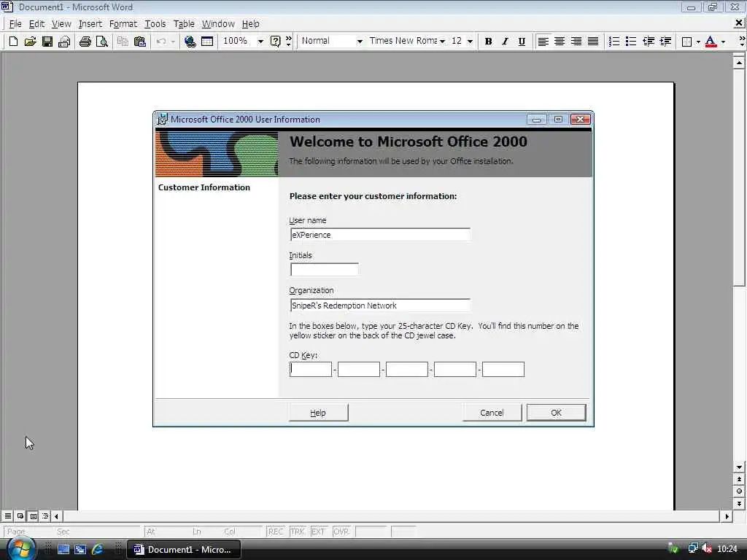Open the Window menu
747x560 pixels.
pyautogui.click(x=218, y=24)
